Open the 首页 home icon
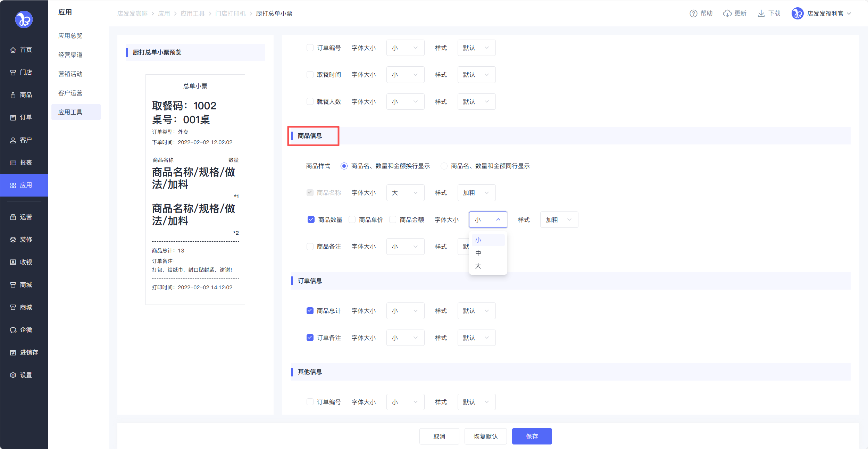868x449 pixels. pyautogui.click(x=13, y=50)
